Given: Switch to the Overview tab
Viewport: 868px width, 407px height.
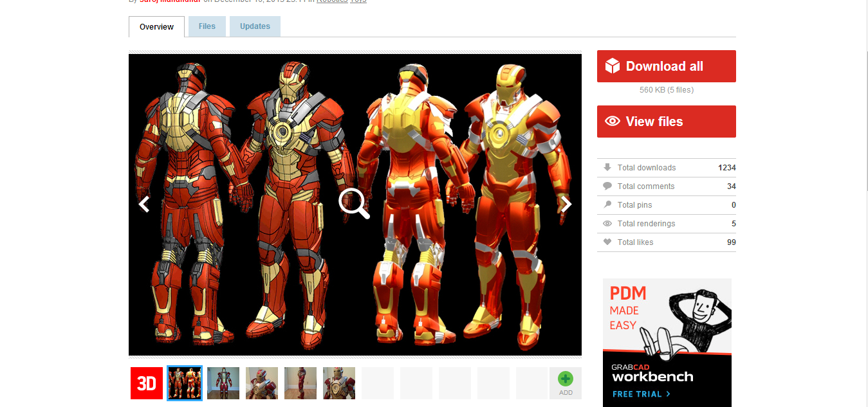Looking at the screenshot, I should pyautogui.click(x=157, y=27).
